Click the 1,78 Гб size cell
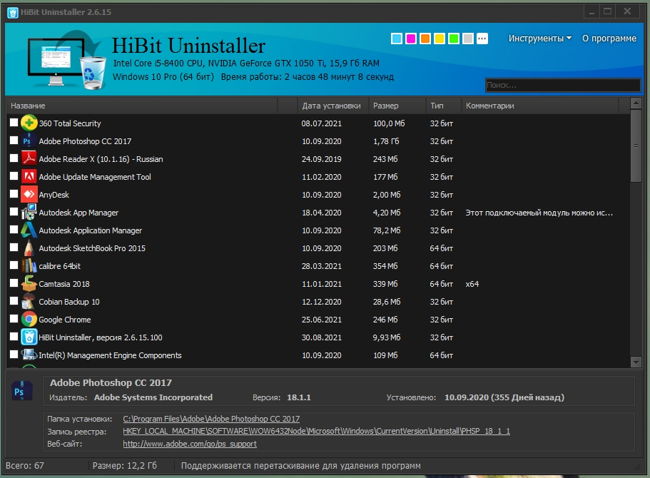This screenshot has height=478, width=650. click(386, 141)
